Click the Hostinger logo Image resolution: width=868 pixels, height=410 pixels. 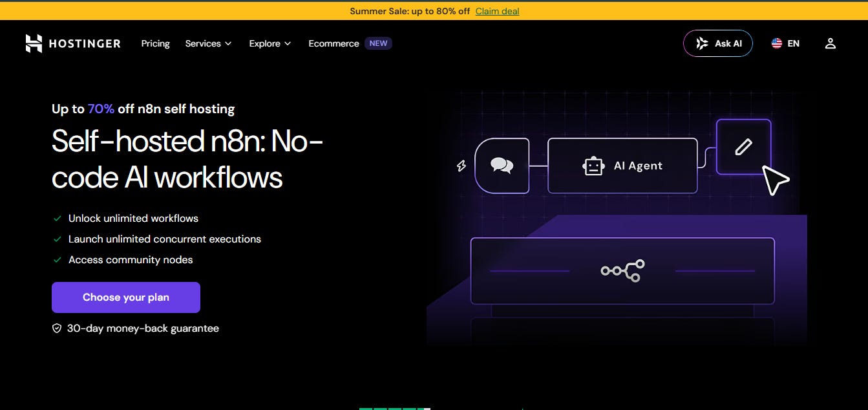(x=73, y=43)
